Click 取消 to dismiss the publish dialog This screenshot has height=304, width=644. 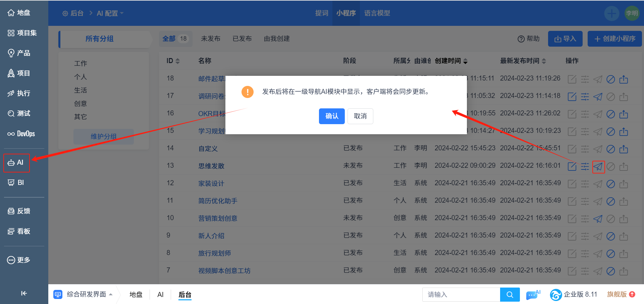360,116
